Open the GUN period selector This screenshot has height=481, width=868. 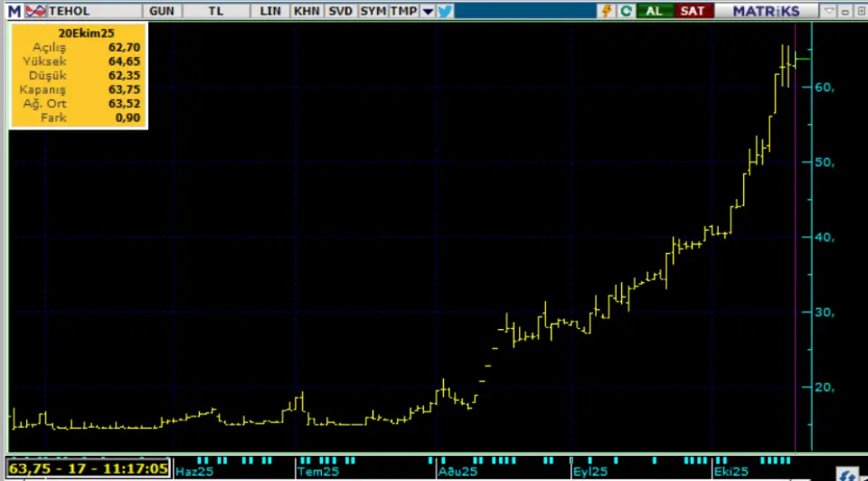point(162,11)
